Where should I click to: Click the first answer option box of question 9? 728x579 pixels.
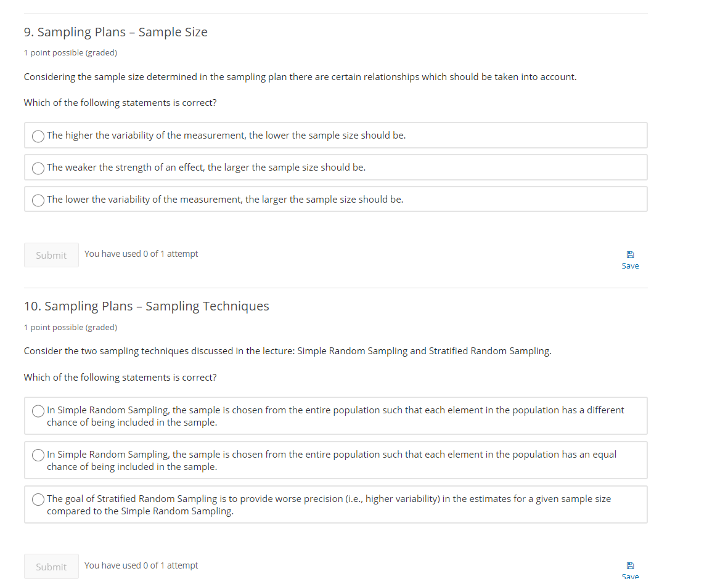point(335,135)
